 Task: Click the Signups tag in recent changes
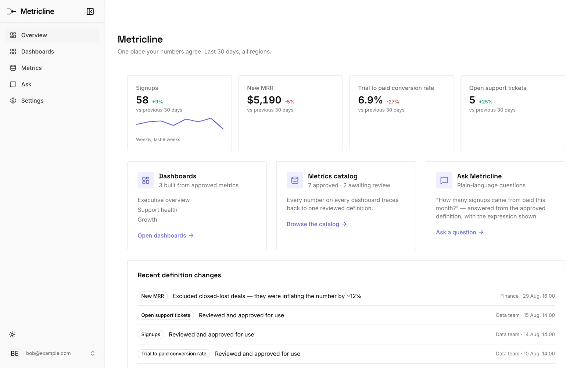(x=151, y=335)
